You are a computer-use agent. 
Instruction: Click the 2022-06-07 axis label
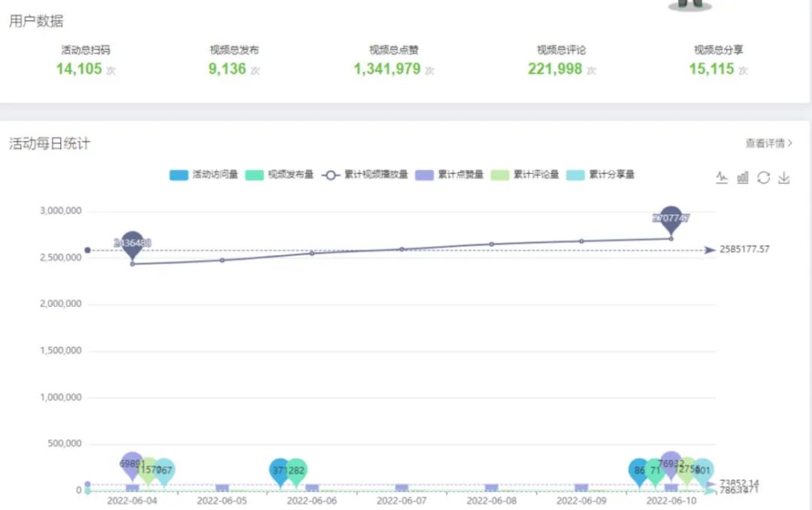(x=402, y=499)
